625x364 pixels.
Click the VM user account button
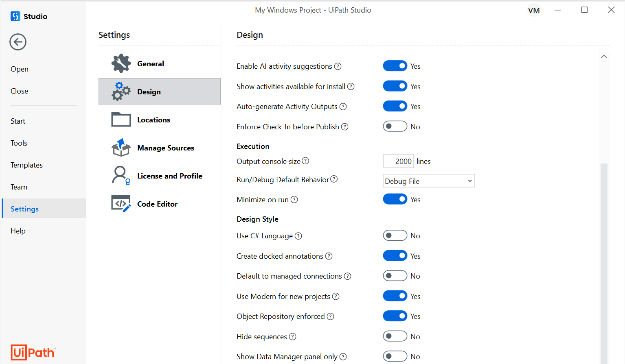(x=534, y=10)
